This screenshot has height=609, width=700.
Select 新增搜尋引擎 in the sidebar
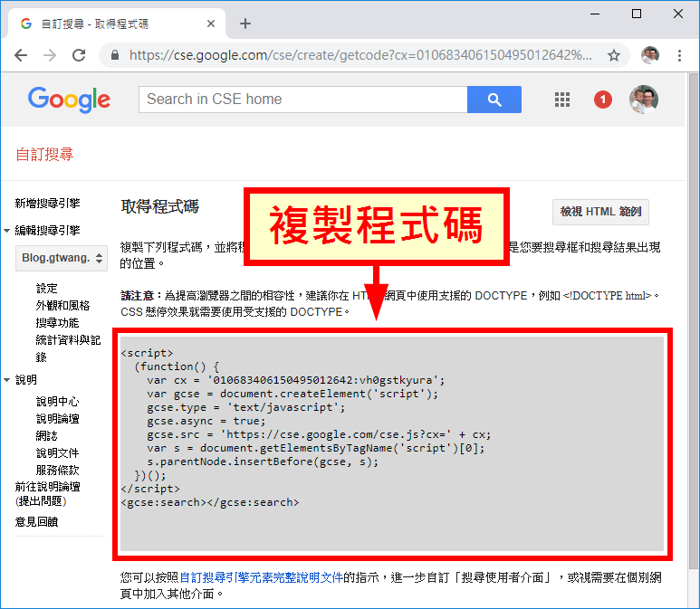point(47,204)
